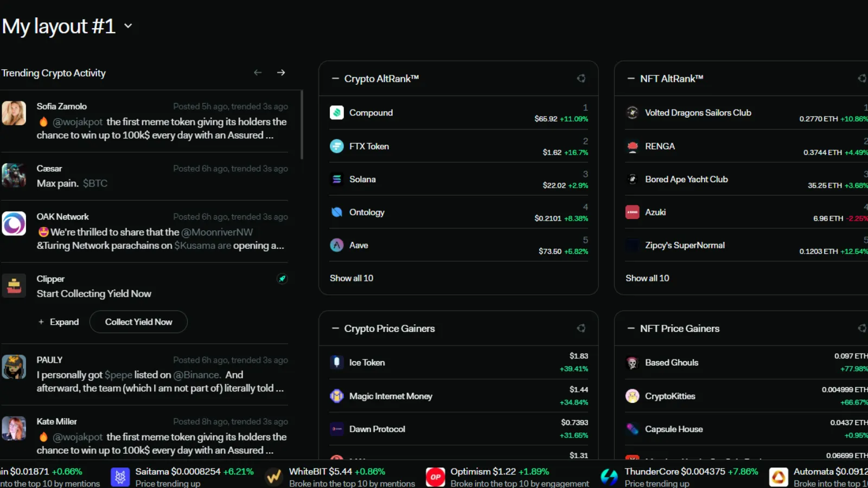
Task: Click the right arrow in Trending Crypto Activity
Action: click(281, 72)
